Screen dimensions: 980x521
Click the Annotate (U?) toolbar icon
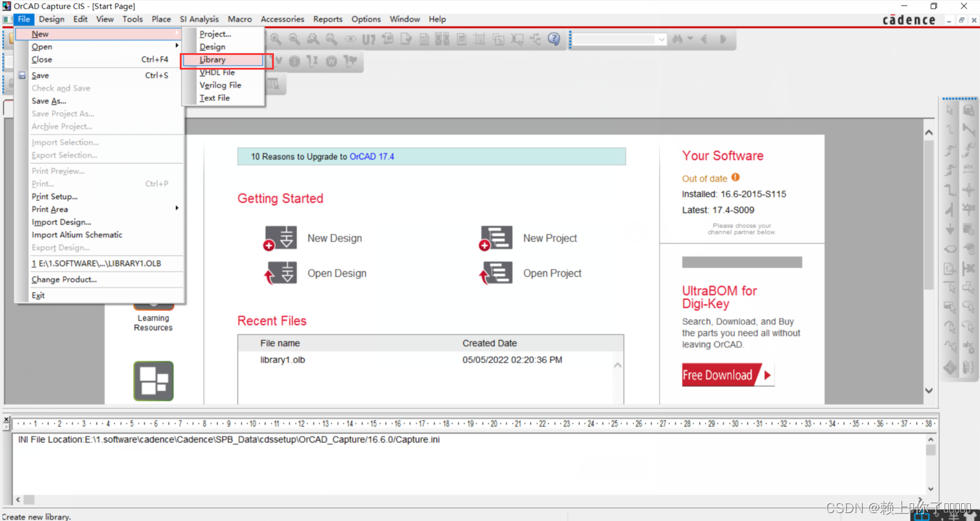pos(369,40)
